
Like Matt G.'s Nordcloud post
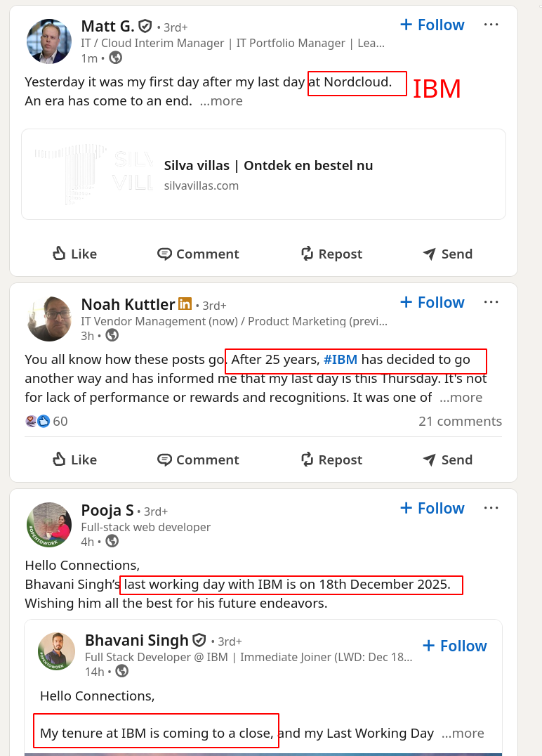click(75, 254)
